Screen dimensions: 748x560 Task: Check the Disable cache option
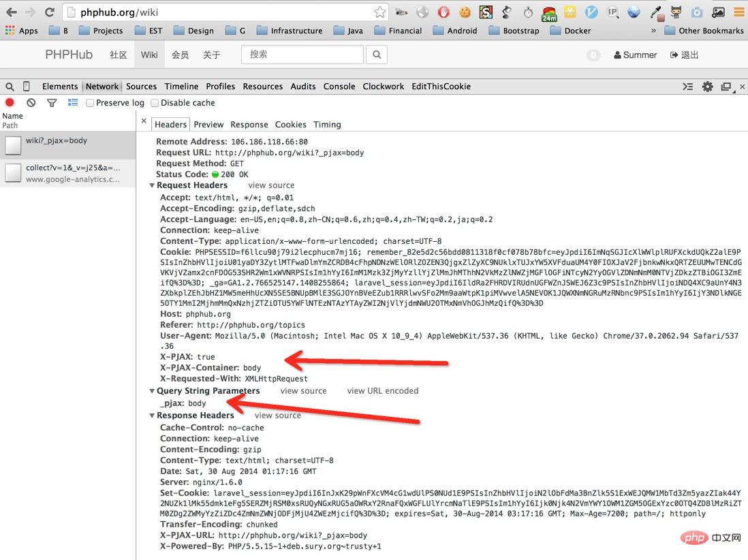(155, 103)
